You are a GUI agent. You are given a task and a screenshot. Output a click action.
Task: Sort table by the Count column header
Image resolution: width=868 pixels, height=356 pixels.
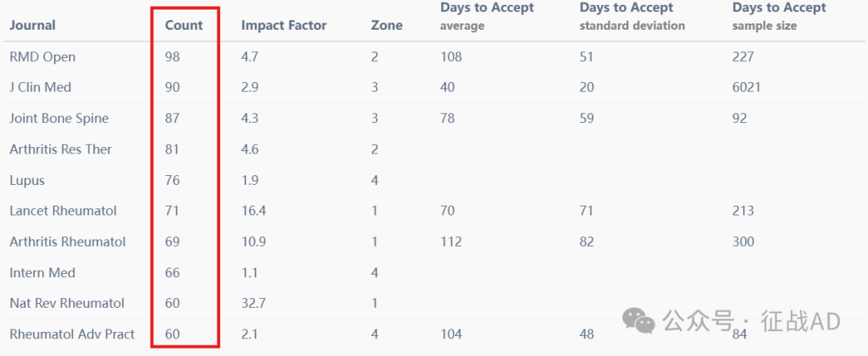[x=184, y=26]
